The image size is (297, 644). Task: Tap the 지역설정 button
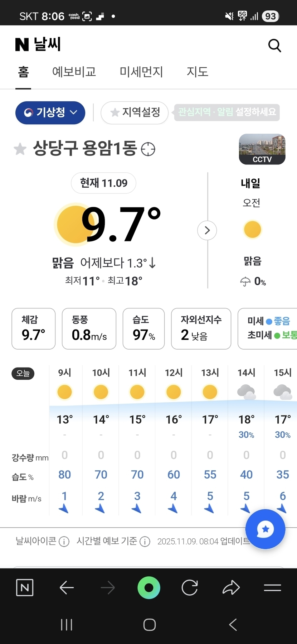(135, 113)
